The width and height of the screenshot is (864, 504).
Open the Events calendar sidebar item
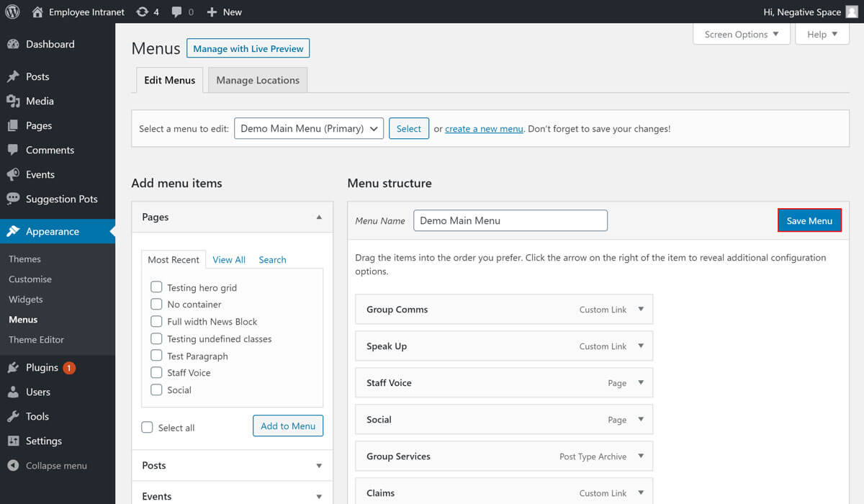40,174
